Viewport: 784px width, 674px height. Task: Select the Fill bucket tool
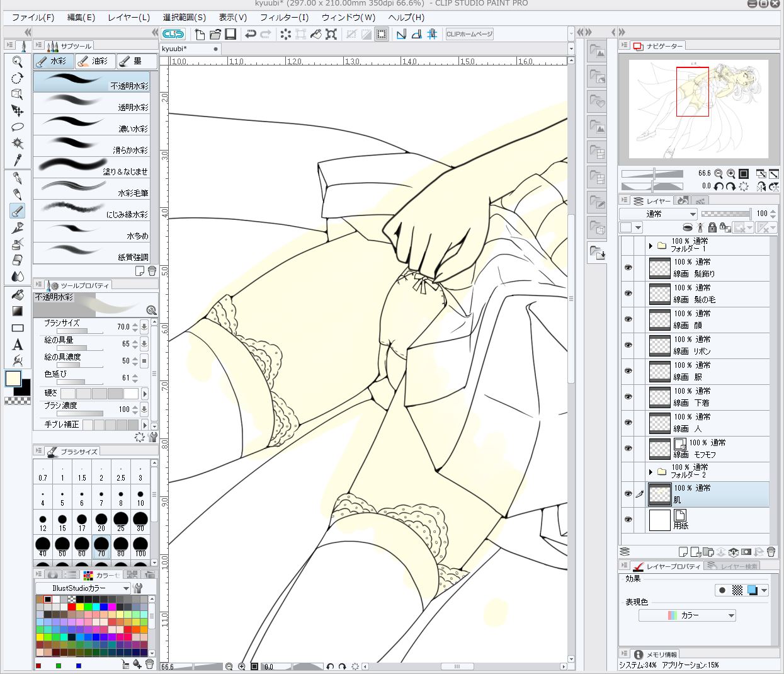[18, 295]
